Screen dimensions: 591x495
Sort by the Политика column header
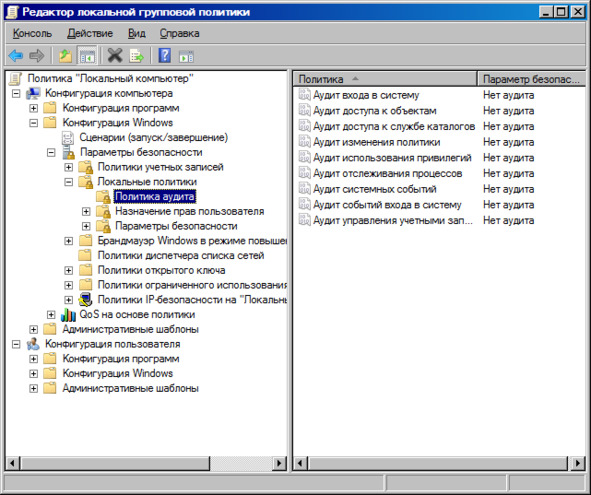[x=384, y=79]
